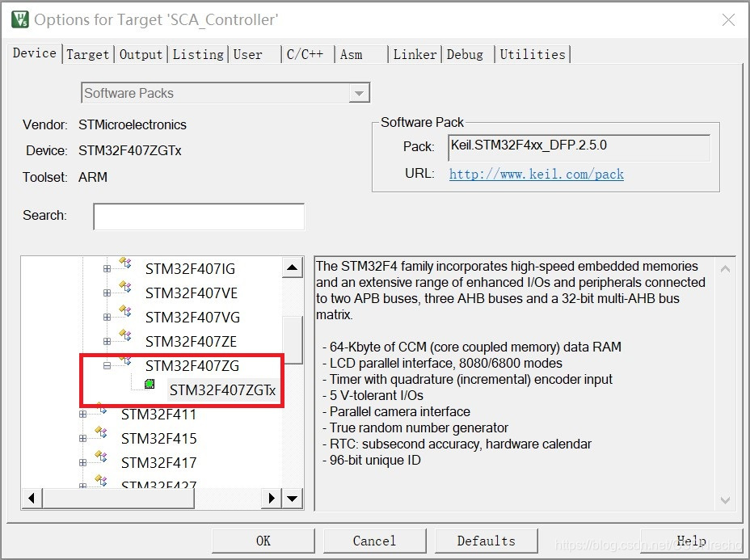Select STM32F407ZE in the device tree
The width and height of the screenshot is (750, 560).
(x=191, y=342)
